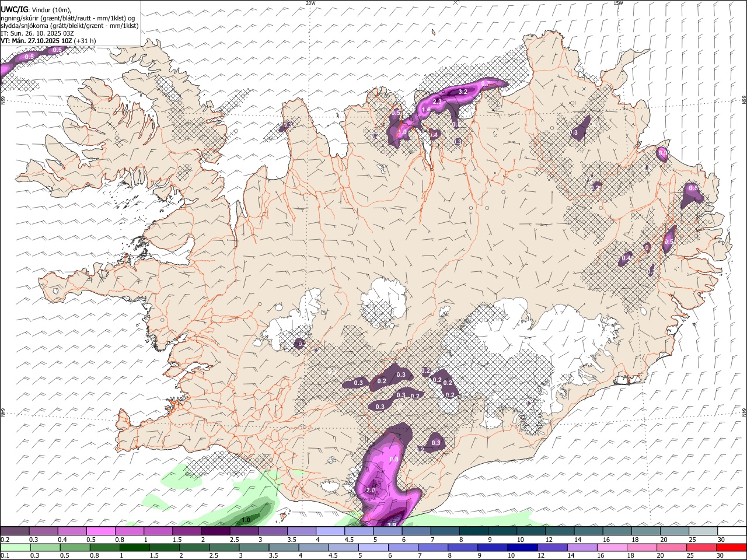
Task: Click the (+31 h) forecast offset text
Action: click(85, 41)
